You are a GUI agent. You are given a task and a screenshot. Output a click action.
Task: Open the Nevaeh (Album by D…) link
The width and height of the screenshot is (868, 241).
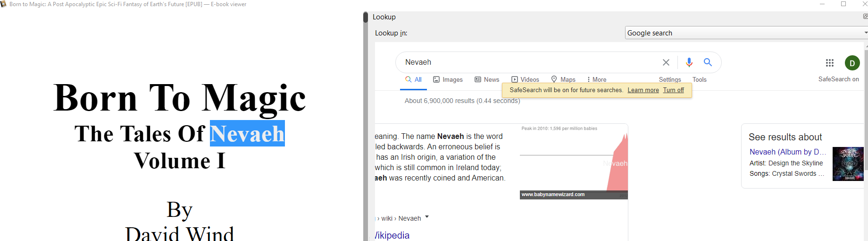[x=787, y=152]
